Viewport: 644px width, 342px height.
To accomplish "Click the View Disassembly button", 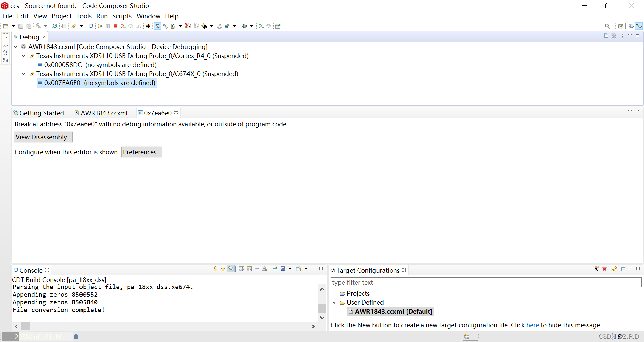I will pos(43,137).
